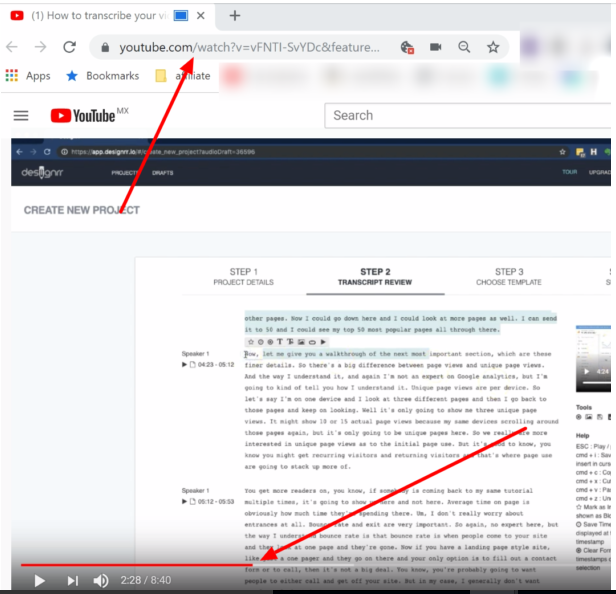Click the designrr preview video thumbnail showing 4:24
The height and width of the screenshot is (594, 616).
click(593, 358)
